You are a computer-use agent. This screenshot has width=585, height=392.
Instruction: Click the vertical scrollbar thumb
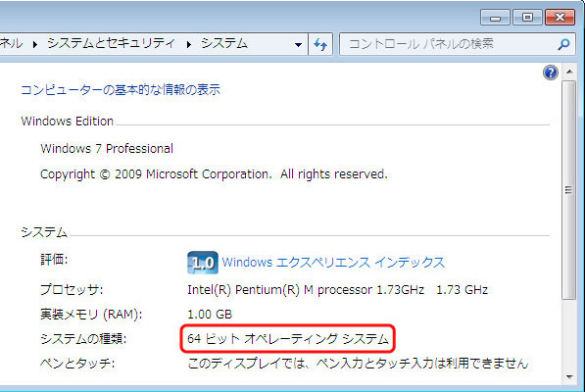569,190
